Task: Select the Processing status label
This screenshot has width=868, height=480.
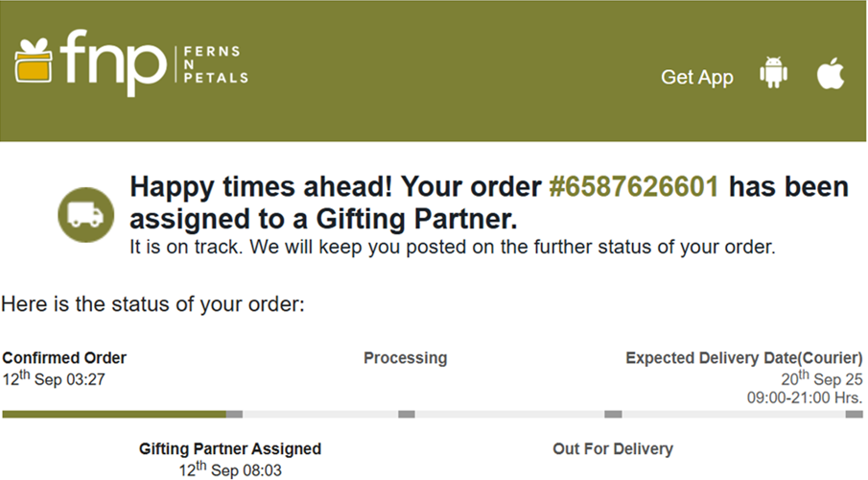Action: 405,358
